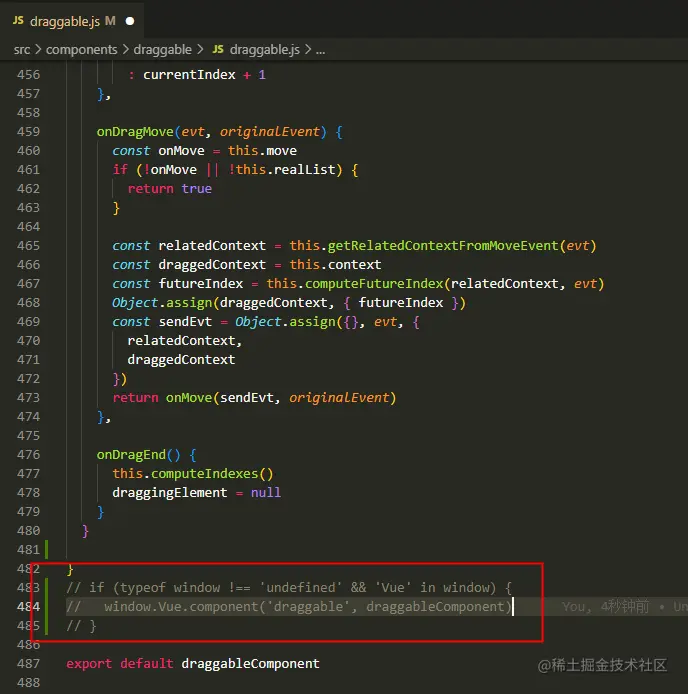Click commented 'typeof window' line 483
This screenshot has height=694, width=688.
(x=170, y=588)
